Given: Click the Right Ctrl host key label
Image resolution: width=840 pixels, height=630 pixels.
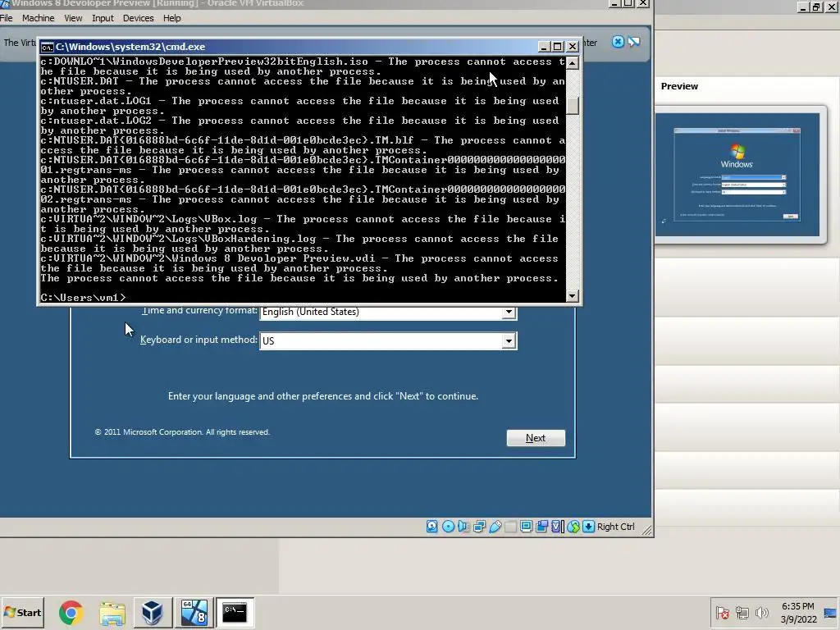Looking at the screenshot, I should tap(615, 527).
